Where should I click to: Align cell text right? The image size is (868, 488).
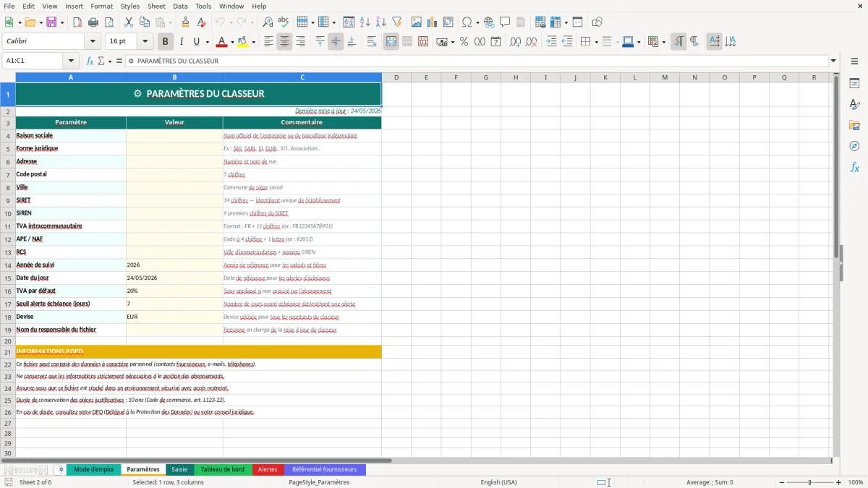pyautogui.click(x=300, y=42)
